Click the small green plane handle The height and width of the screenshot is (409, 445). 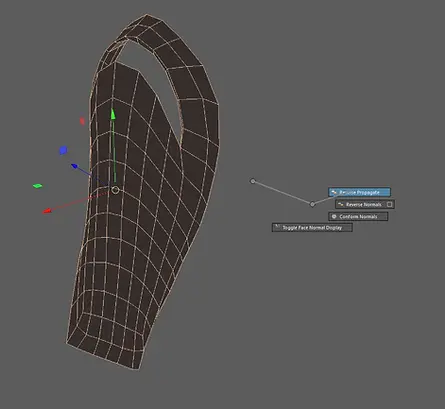coord(38,186)
